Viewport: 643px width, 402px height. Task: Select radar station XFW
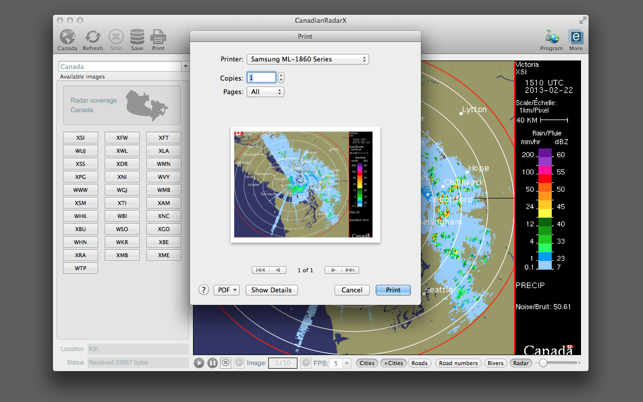pyautogui.click(x=122, y=137)
